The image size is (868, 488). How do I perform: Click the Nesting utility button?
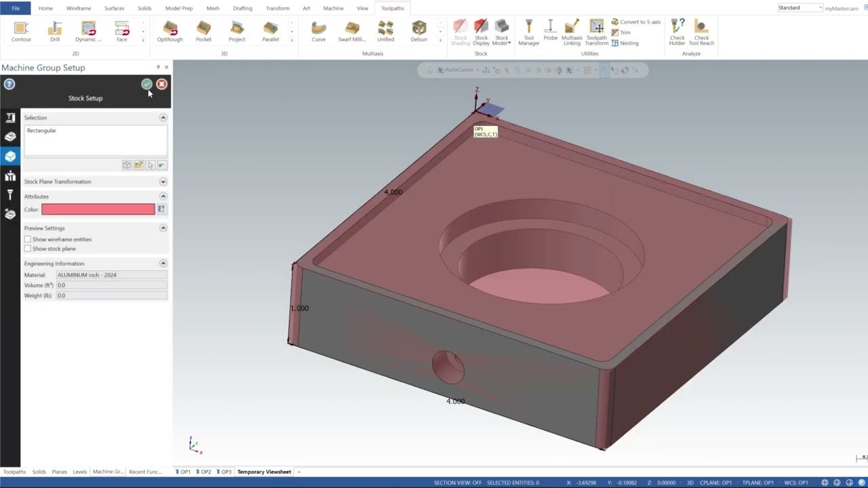[625, 43]
